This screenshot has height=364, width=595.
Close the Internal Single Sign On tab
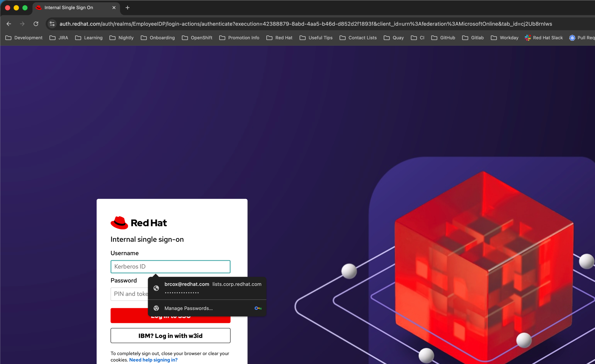(x=114, y=8)
